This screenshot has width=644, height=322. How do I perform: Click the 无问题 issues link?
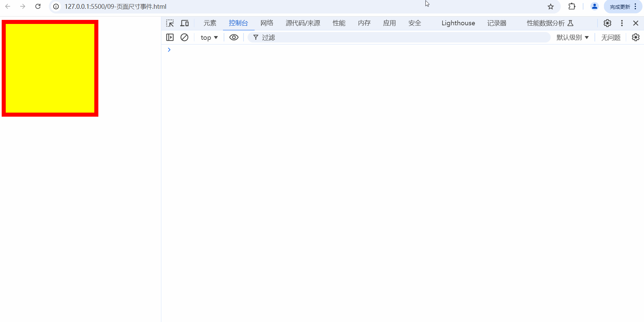[610, 37]
